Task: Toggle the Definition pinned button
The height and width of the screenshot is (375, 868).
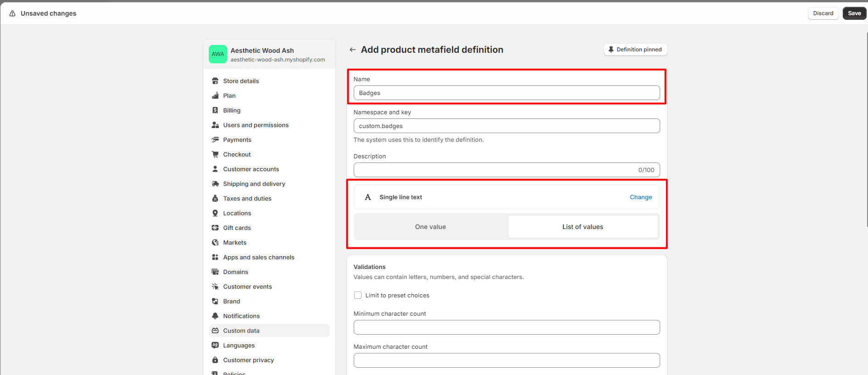Action: point(635,50)
